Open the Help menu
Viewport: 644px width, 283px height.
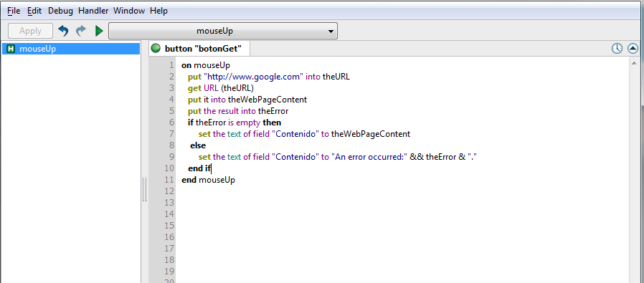pyautogui.click(x=158, y=11)
